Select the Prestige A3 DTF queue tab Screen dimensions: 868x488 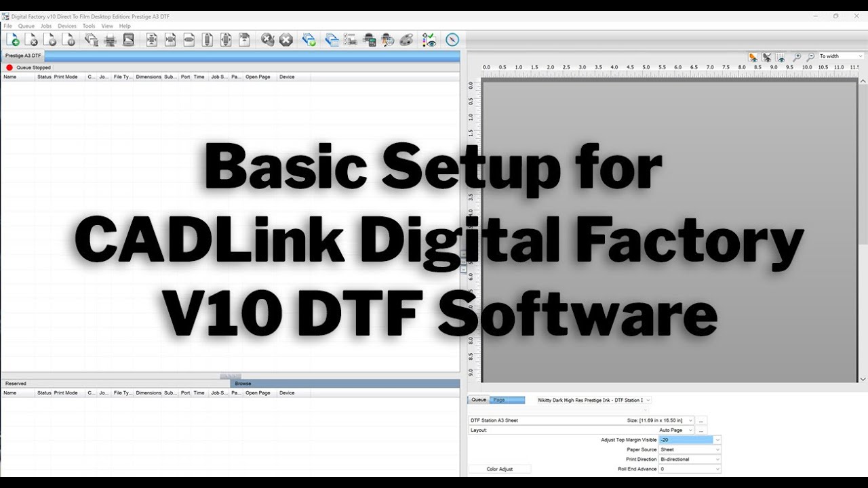click(x=22, y=56)
